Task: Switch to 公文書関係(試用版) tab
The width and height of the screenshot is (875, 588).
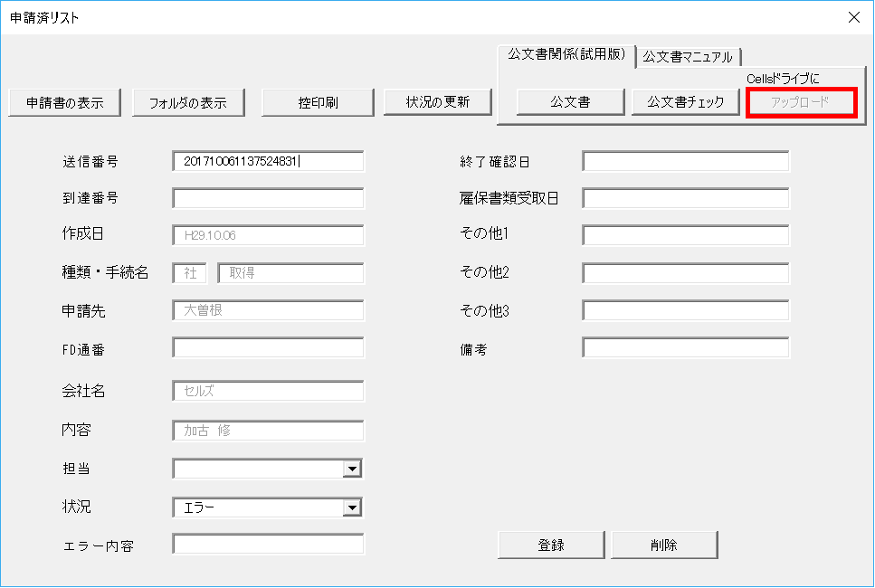Action: click(566, 54)
